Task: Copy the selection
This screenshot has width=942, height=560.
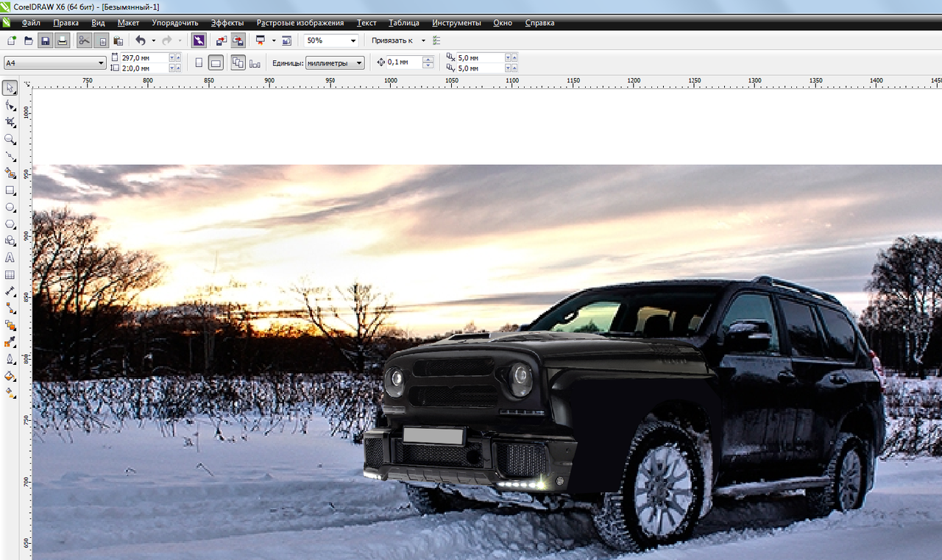Action: [102, 40]
